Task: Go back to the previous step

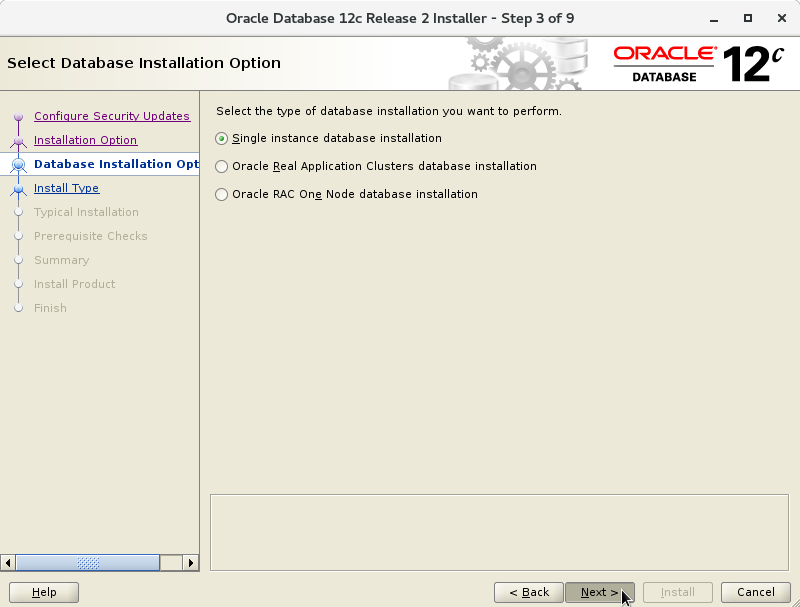Action: 528,592
